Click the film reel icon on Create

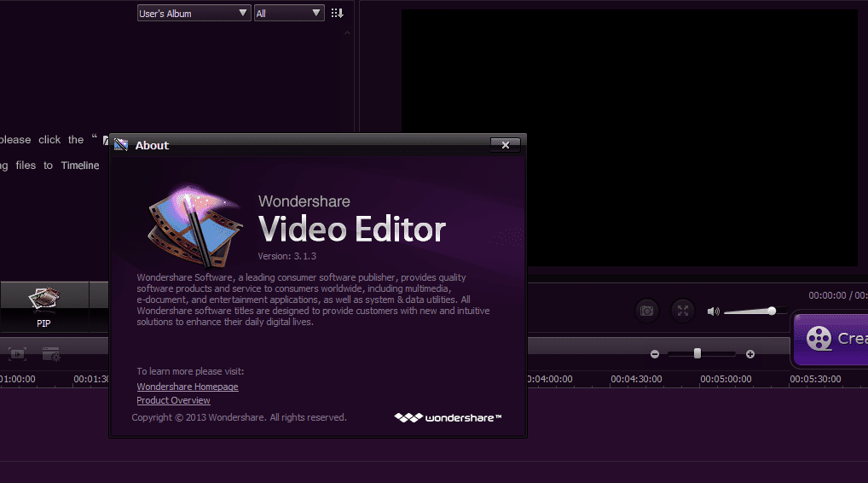click(819, 339)
